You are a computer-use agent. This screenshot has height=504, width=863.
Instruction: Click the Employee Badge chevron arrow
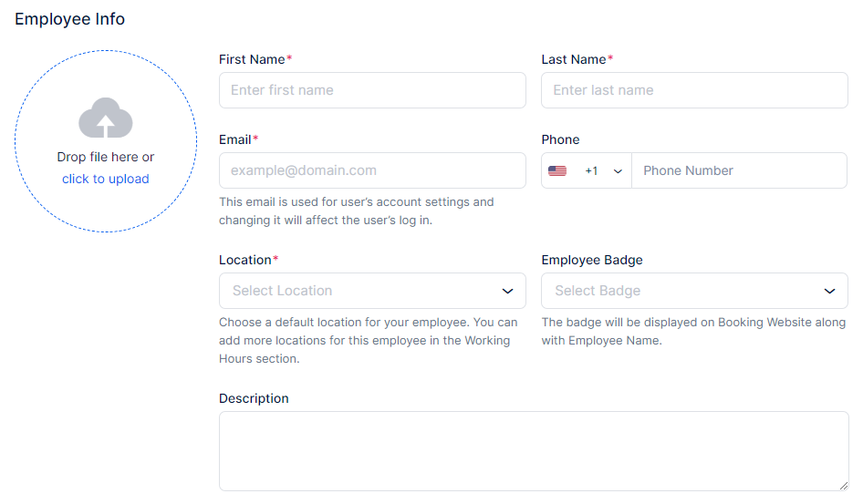(830, 291)
